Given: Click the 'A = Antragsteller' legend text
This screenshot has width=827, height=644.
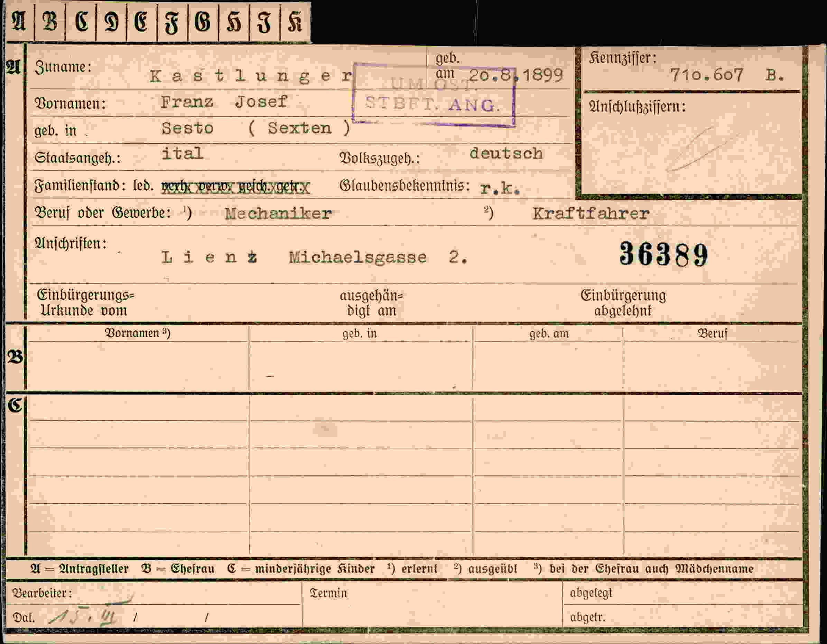Looking at the screenshot, I should (80, 569).
